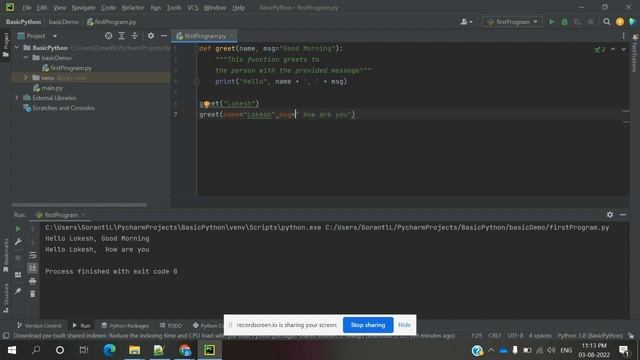Open Notifications bell on right sidebar

tap(635, 38)
